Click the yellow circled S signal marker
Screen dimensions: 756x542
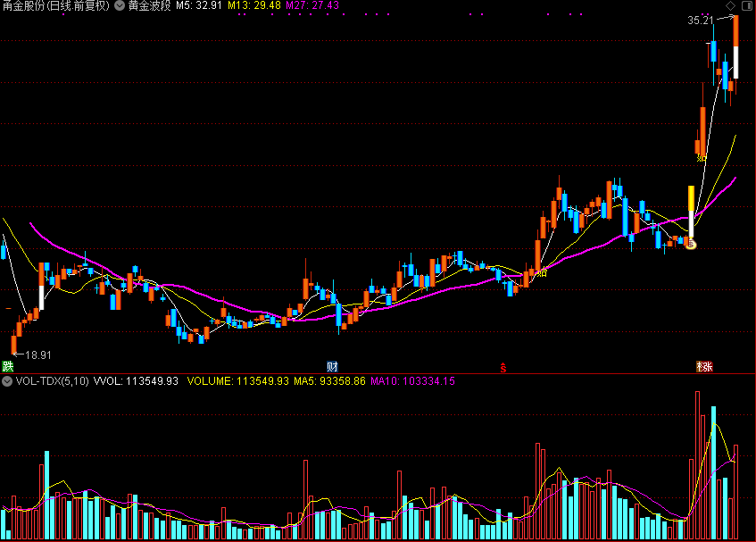pos(692,245)
